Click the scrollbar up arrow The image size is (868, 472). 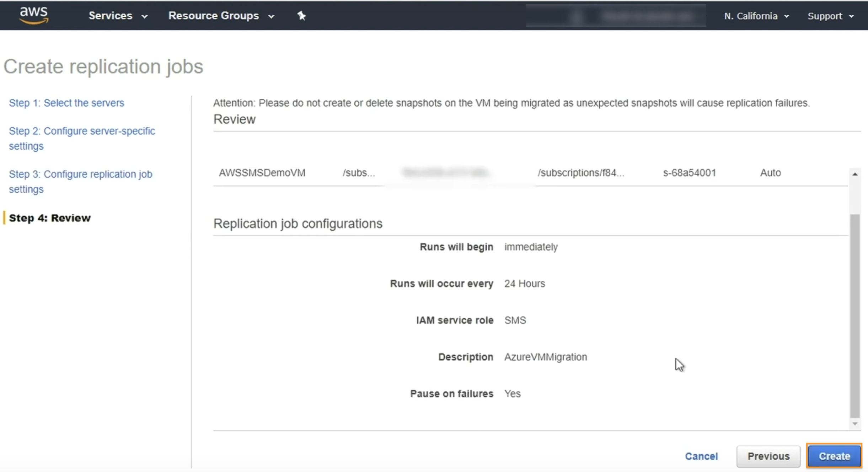tap(855, 174)
